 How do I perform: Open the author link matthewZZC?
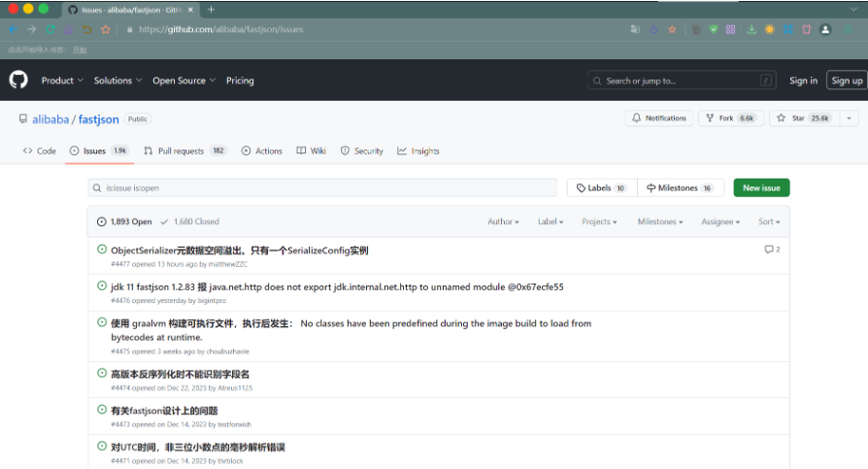[227, 264]
